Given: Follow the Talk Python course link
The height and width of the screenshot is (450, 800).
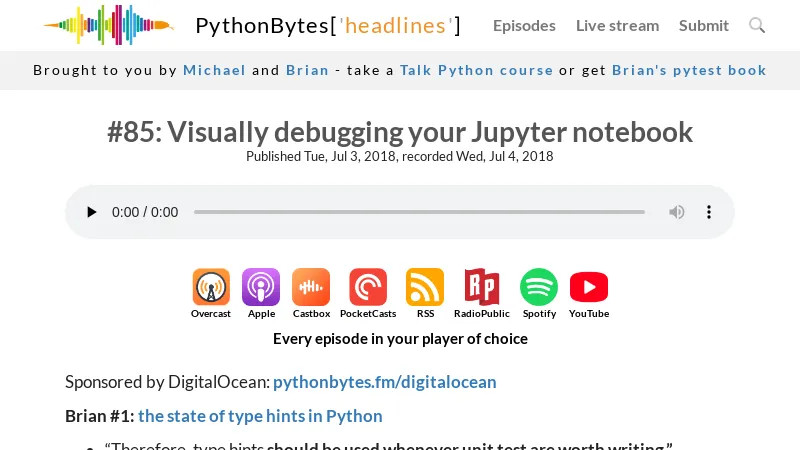Looking at the screenshot, I should coord(476,70).
